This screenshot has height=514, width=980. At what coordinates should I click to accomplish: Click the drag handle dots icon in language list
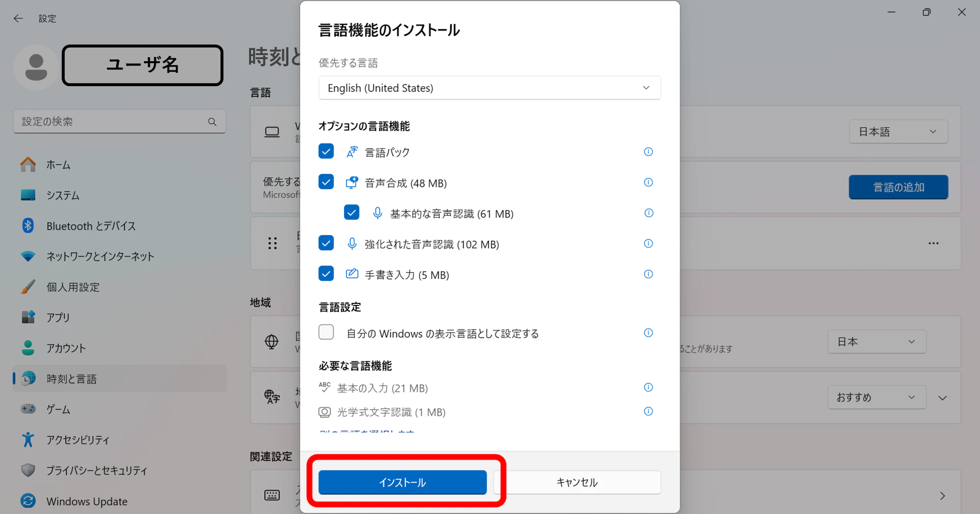click(272, 243)
